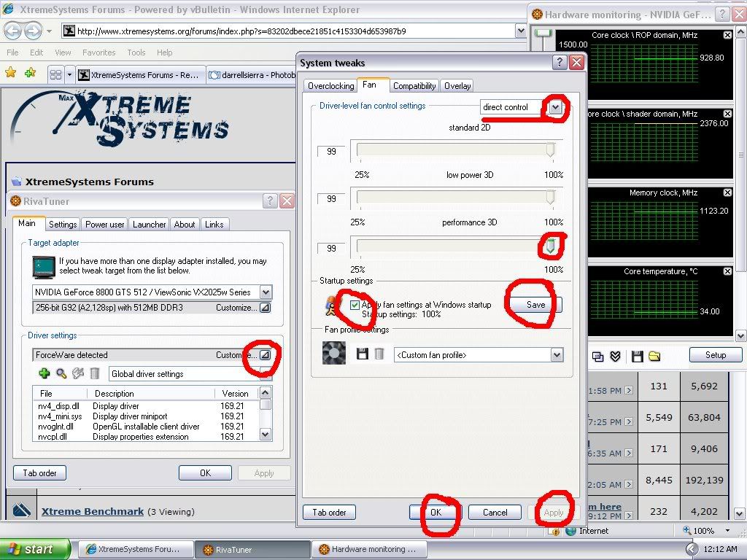Toggle Apply fan settings at Windows startup
747x560 pixels.
355,305
